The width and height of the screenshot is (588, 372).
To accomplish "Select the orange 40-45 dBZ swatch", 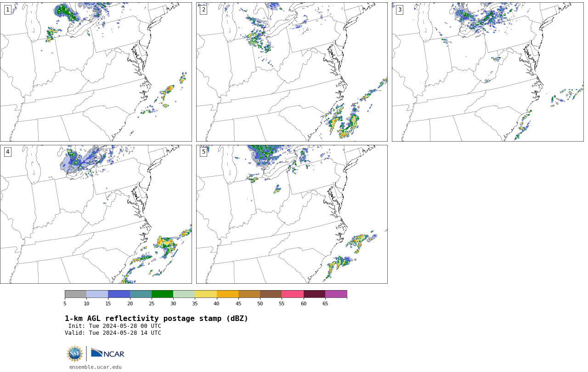I will (x=227, y=294).
